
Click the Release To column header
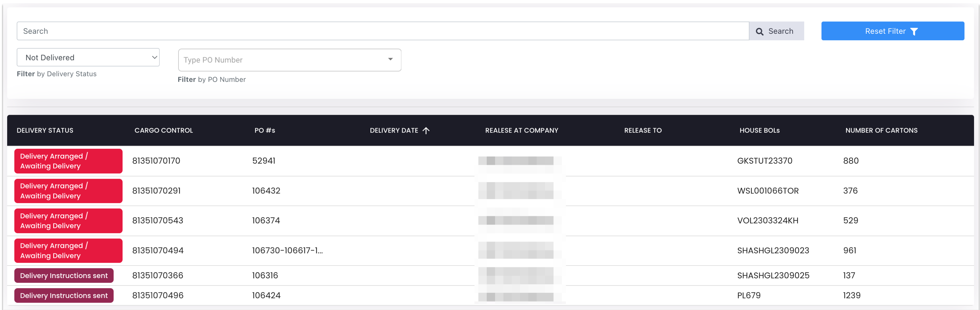coord(643,130)
